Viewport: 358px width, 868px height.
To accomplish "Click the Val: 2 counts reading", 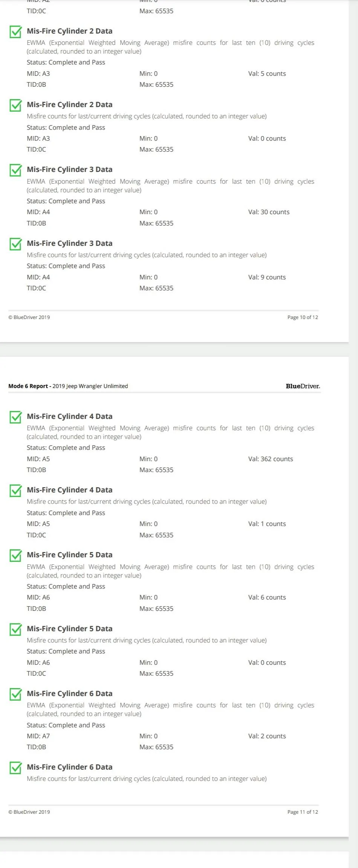I will pyautogui.click(x=267, y=736).
